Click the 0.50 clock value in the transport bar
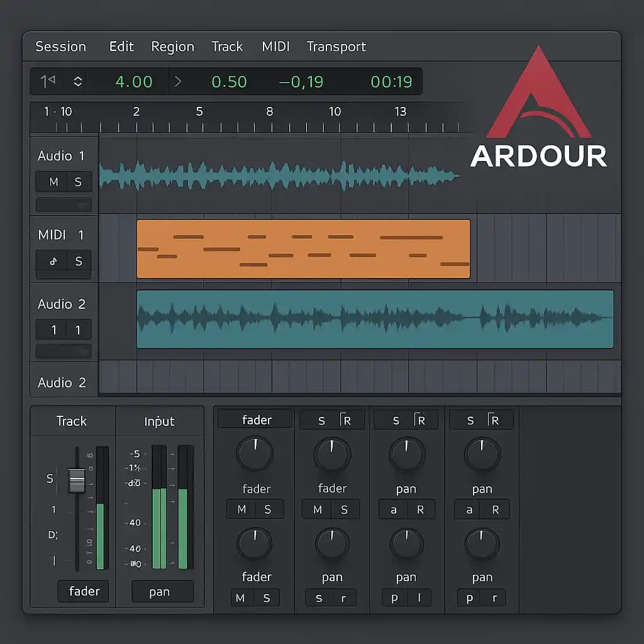Viewport: 644px width, 644px height. (x=229, y=82)
